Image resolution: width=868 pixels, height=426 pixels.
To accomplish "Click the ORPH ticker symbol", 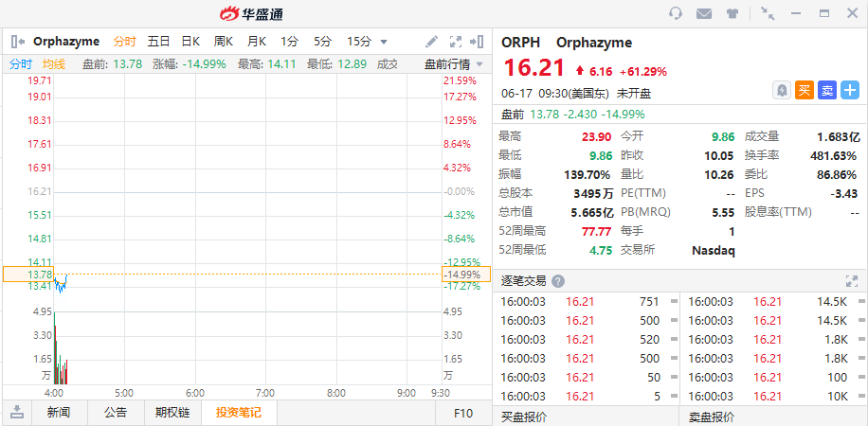I will 520,42.
